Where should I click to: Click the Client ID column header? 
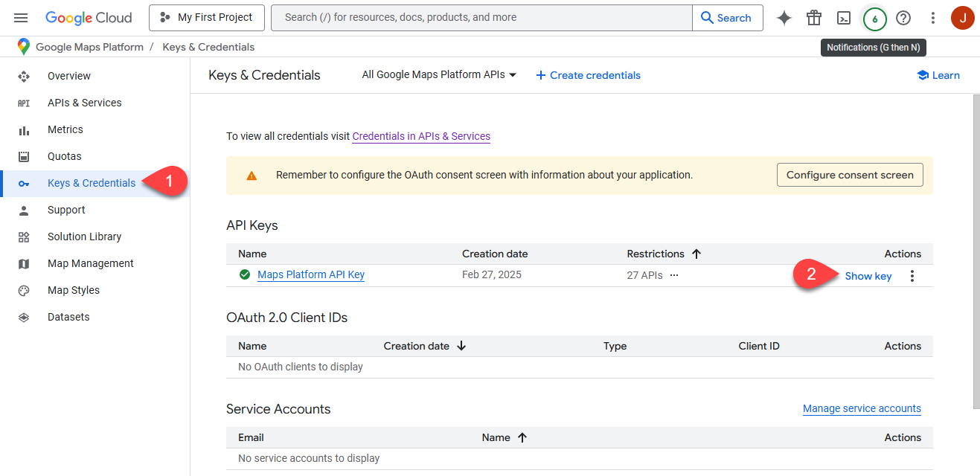point(759,346)
